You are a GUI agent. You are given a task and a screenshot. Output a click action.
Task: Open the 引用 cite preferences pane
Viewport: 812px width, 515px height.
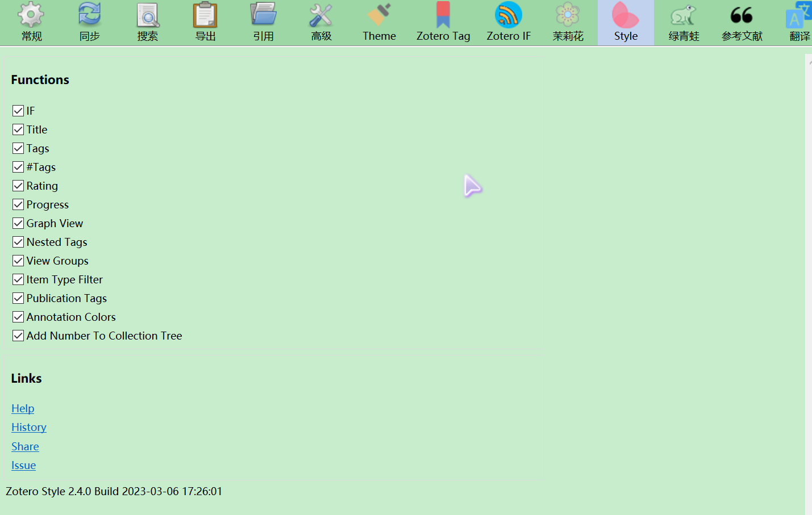[x=264, y=23]
